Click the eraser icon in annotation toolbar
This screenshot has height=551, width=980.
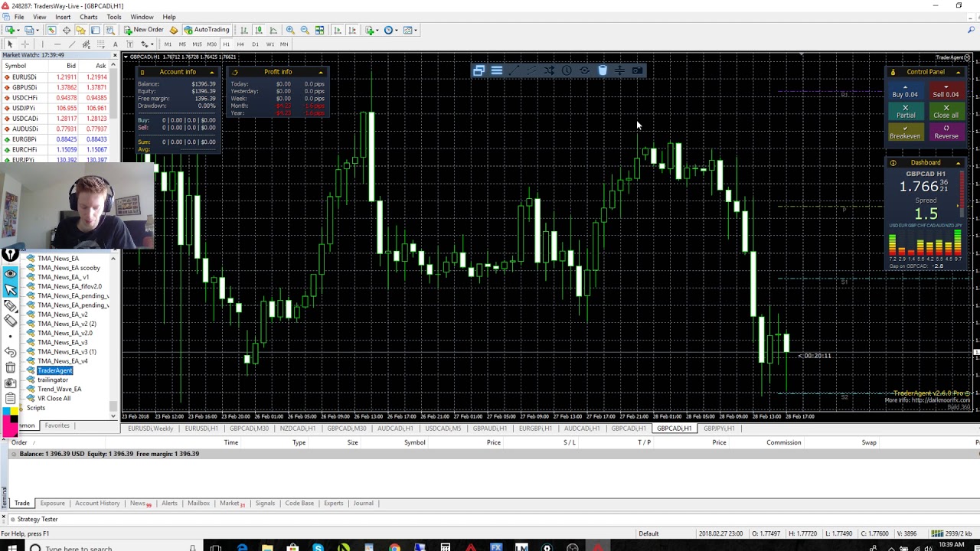pos(10,320)
